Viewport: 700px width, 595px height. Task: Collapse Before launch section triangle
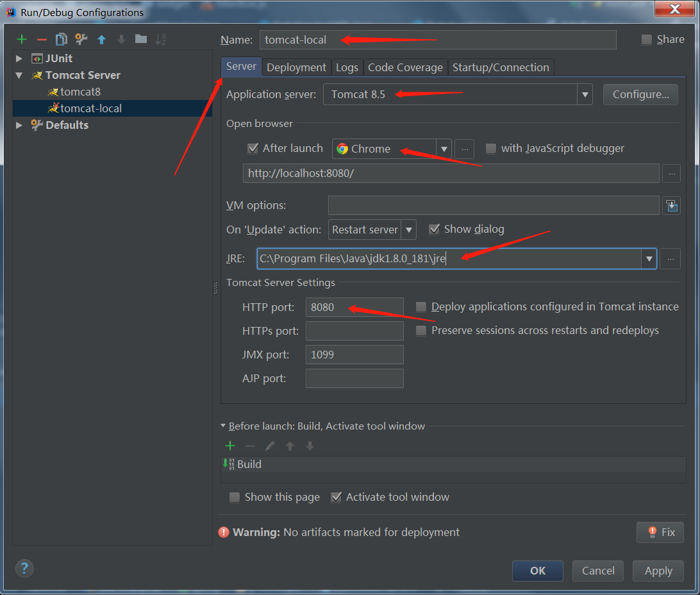click(x=223, y=426)
